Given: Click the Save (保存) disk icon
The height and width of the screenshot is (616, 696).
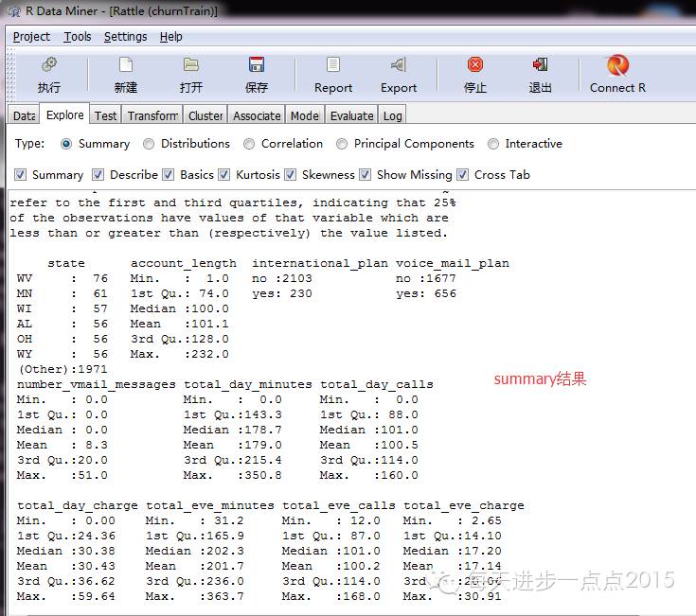Looking at the screenshot, I should pyautogui.click(x=257, y=65).
